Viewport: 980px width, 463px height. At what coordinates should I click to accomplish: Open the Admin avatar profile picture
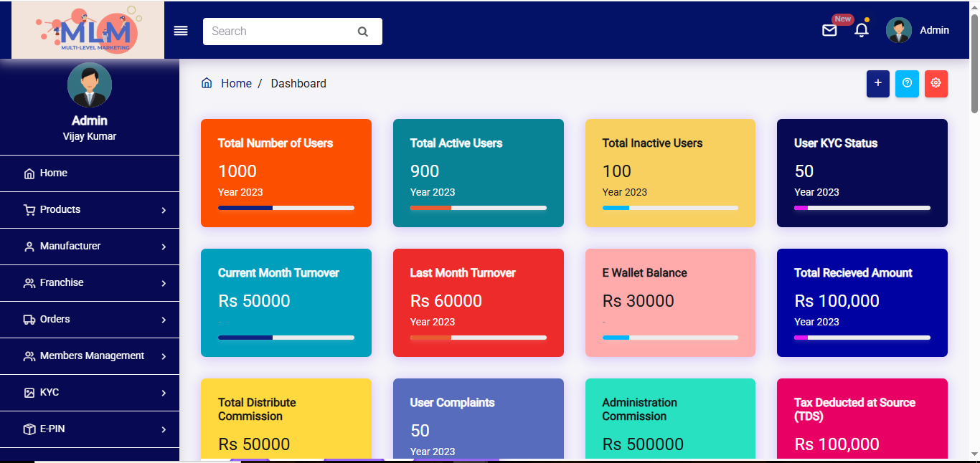click(x=898, y=30)
